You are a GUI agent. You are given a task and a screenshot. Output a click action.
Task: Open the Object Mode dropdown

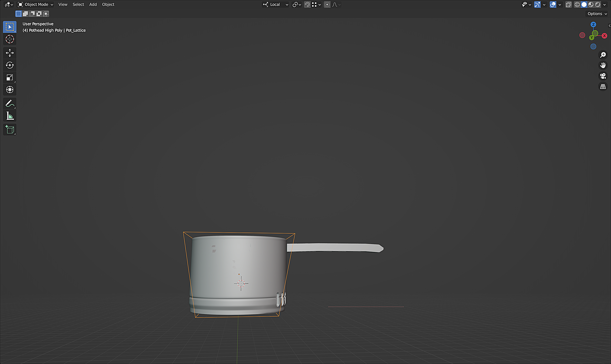35,4
